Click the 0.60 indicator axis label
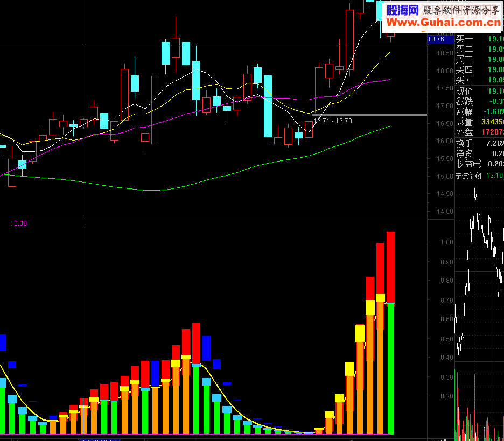The image size is (504, 441). [x=447, y=319]
